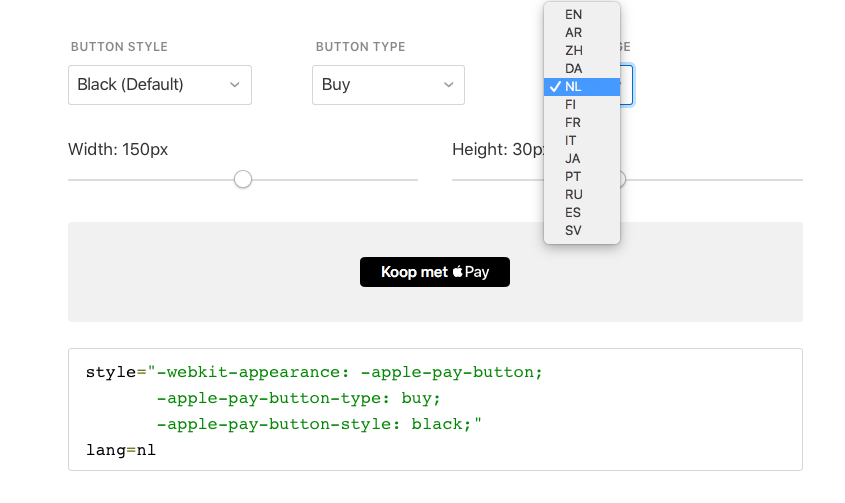Select AR from the language list
Screen dimensions: 845x503
(581, 32)
